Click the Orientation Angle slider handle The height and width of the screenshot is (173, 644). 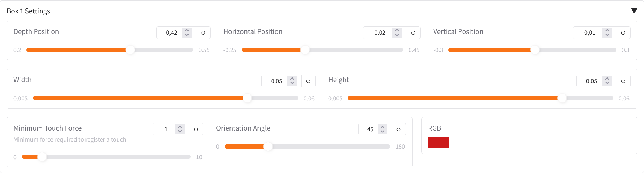268,146
